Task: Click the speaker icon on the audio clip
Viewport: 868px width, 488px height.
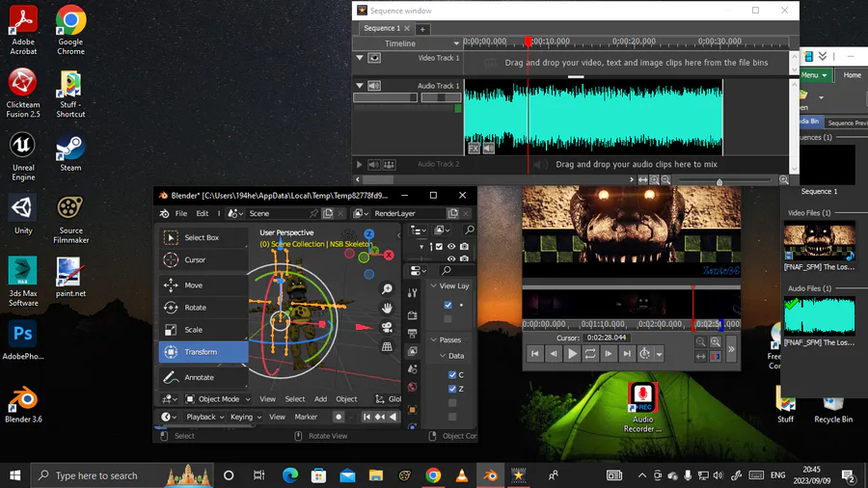Action: pyautogui.click(x=488, y=149)
